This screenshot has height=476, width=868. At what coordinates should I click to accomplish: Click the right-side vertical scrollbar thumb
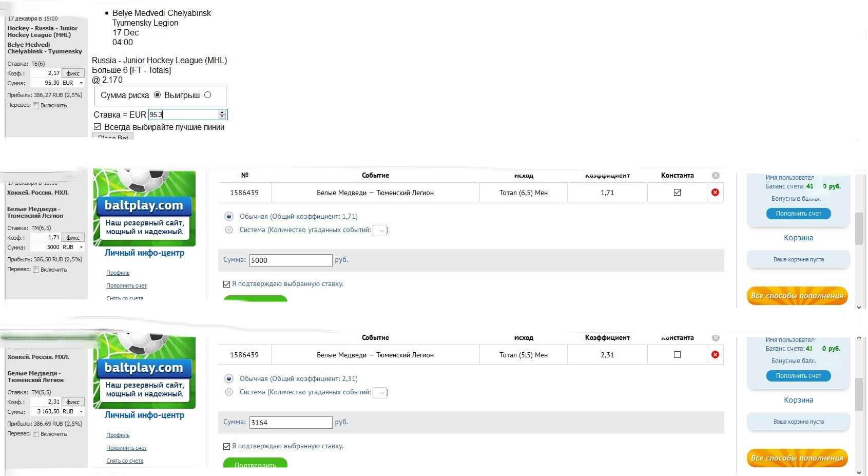coord(859,229)
